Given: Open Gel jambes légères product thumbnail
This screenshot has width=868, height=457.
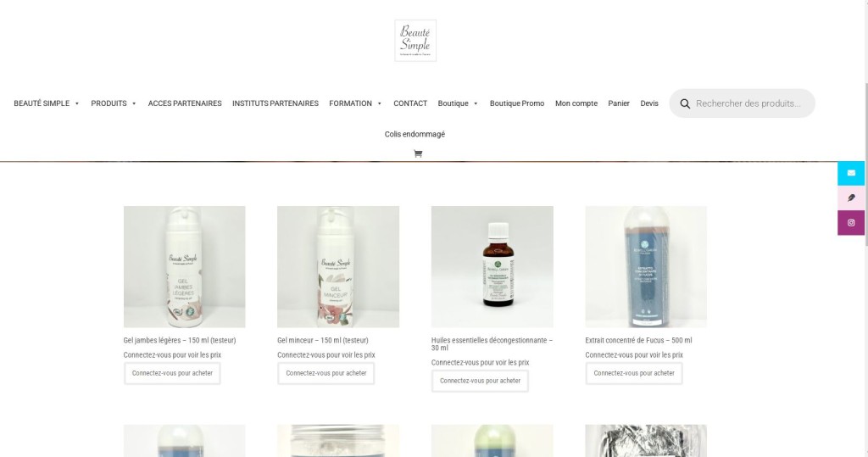Looking at the screenshot, I should coord(184,267).
